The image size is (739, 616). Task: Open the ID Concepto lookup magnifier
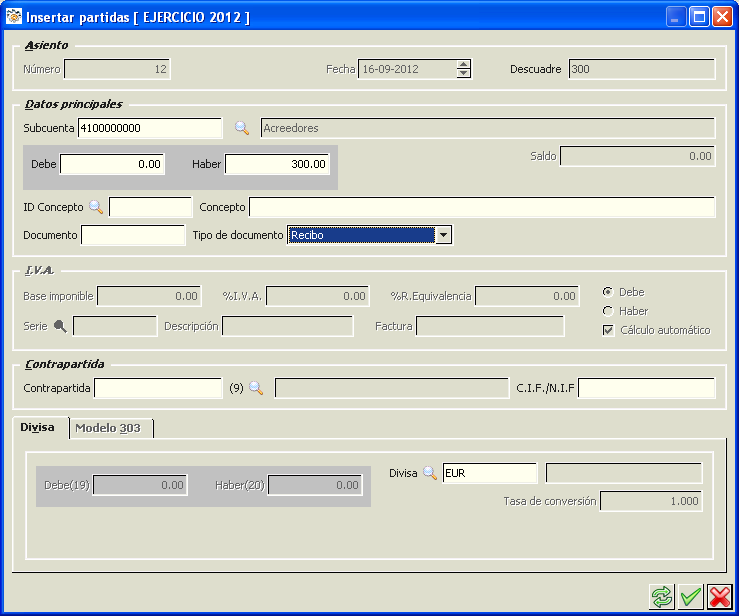96,207
